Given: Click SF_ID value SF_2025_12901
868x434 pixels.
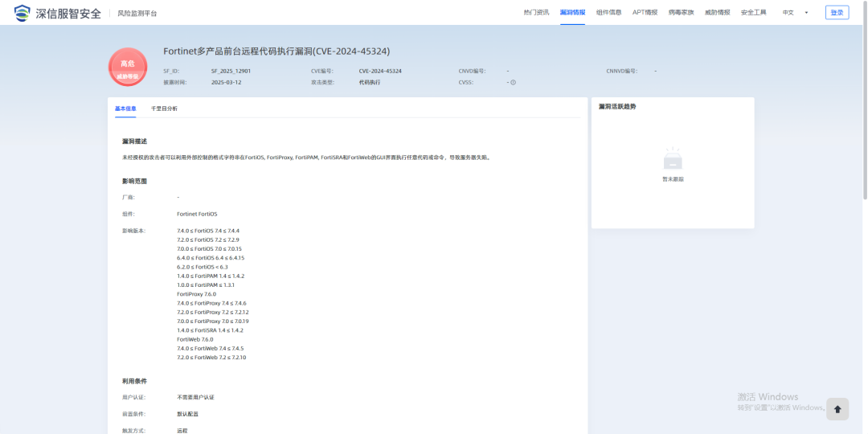Looking at the screenshot, I should tap(231, 72).
